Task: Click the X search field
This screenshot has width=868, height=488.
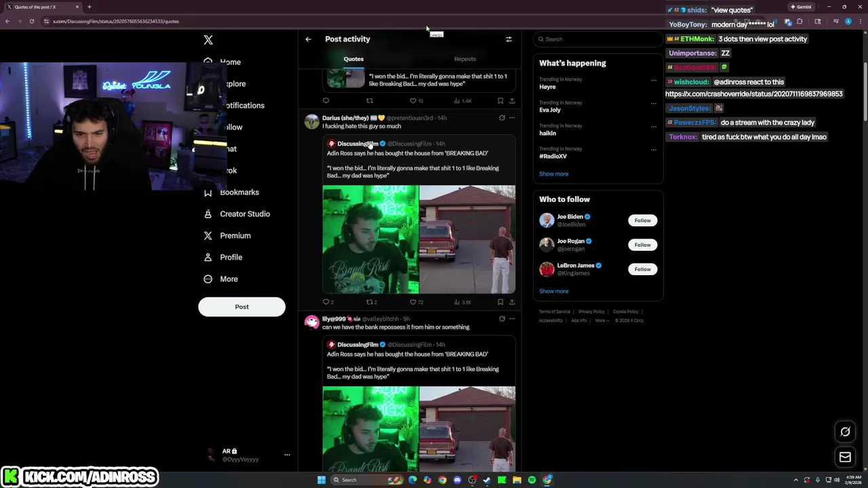Action: pos(598,39)
